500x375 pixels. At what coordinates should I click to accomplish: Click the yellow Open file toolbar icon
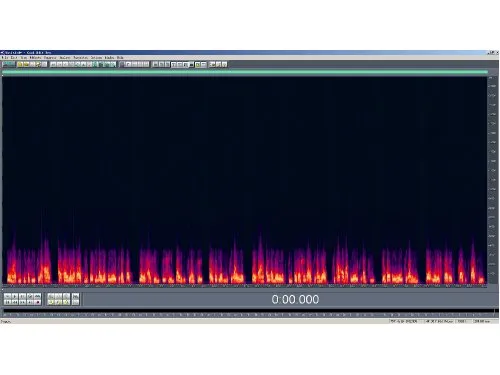[20, 64]
